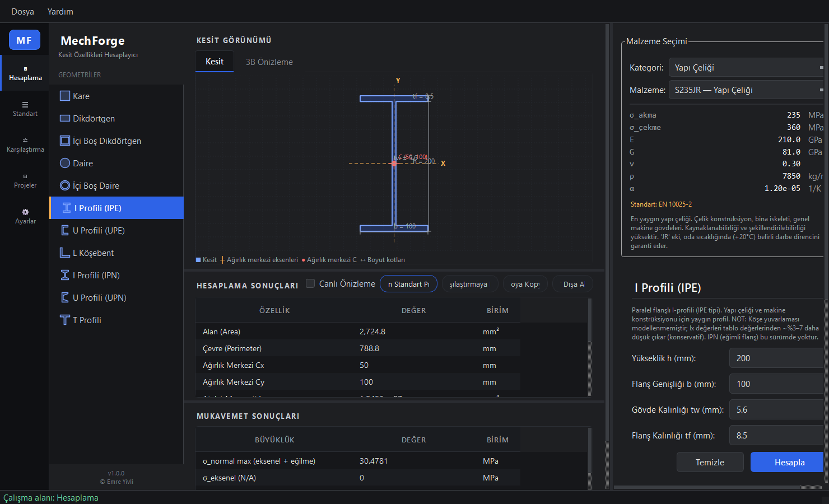Image resolution: width=829 pixels, height=504 pixels.
Task: Switch to the 3B Önizleme tab
Action: tap(269, 62)
